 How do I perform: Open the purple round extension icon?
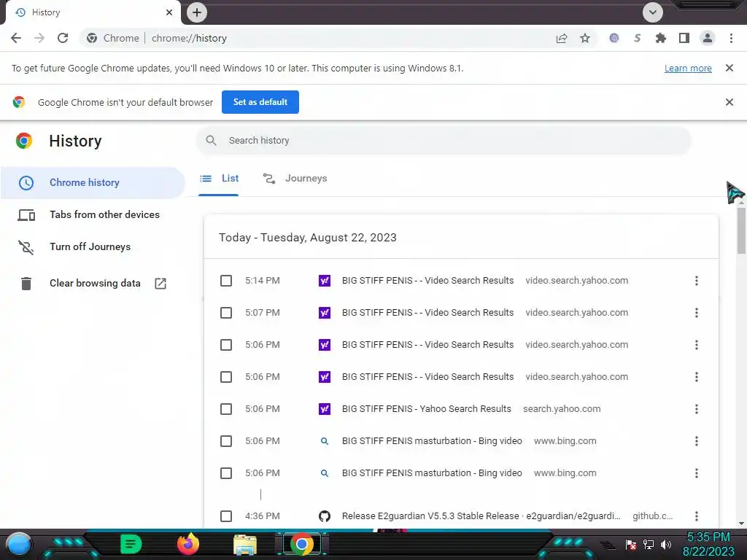pyautogui.click(x=614, y=38)
